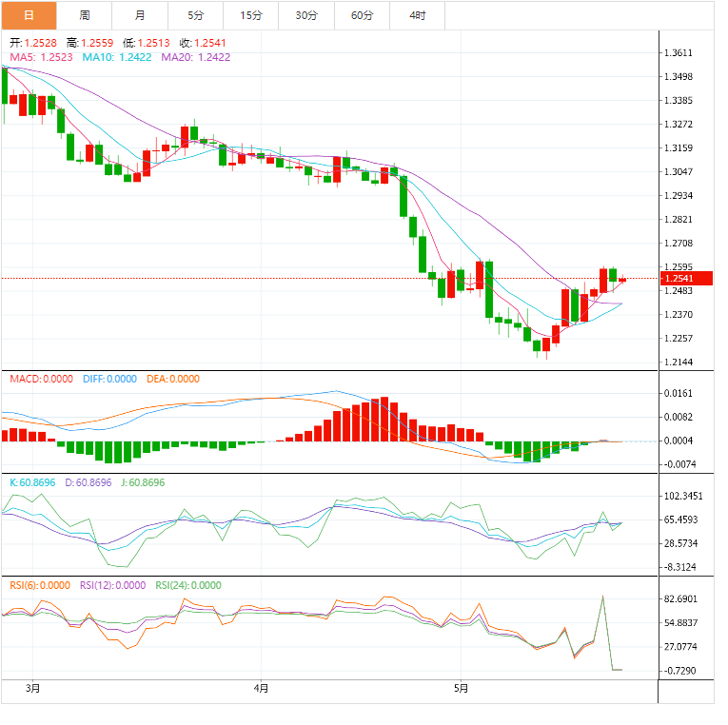Select the 60分 timeframe tab
The height and width of the screenshot is (725, 728).
click(362, 15)
